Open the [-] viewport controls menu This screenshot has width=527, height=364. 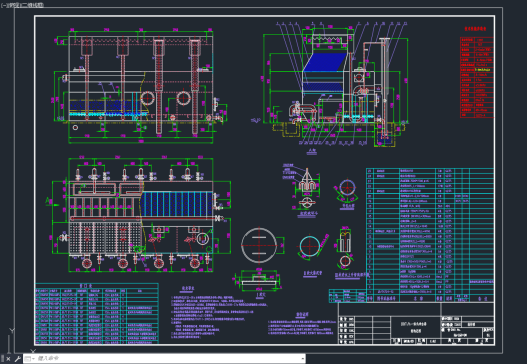click(x=4, y=5)
